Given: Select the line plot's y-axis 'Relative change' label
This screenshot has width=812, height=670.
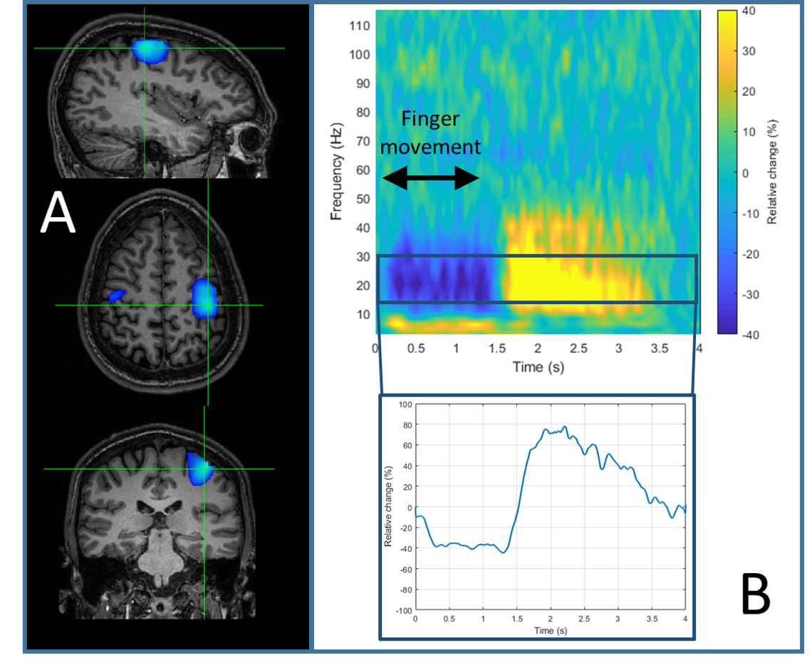Looking at the screenshot, I should coord(388,506).
